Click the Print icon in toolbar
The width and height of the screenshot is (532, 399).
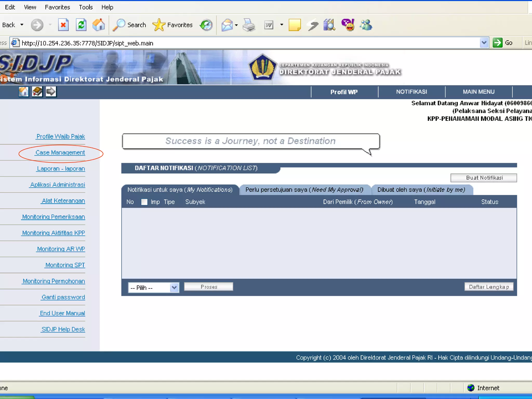[x=249, y=25]
